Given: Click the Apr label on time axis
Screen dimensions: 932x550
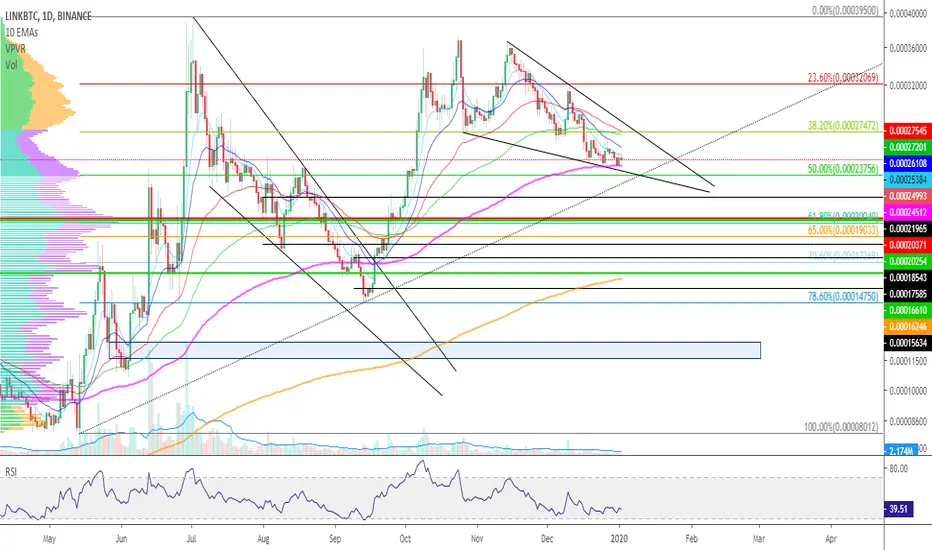Looking at the screenshot, I should click(831, 539).
